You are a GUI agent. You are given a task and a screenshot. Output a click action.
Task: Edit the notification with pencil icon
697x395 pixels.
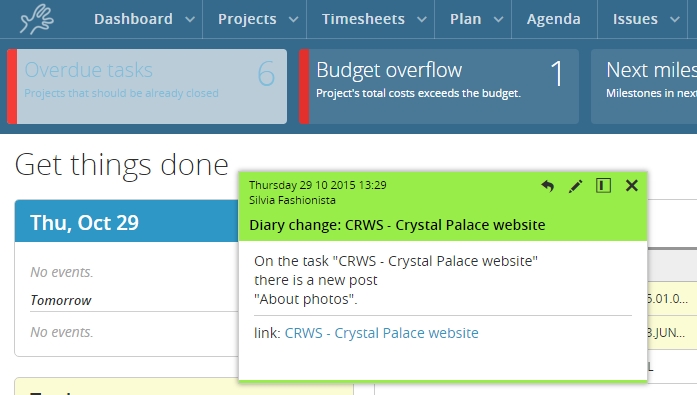[575, 186]
